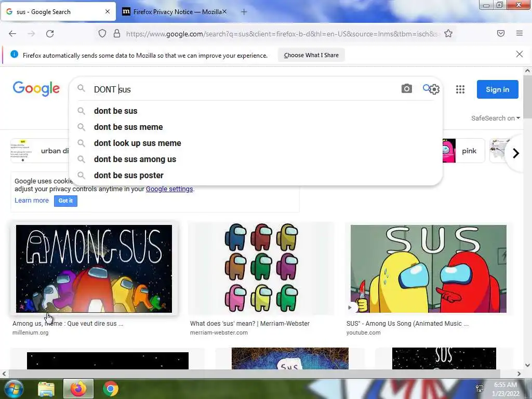Select suggestion 'dont be sus among us'
Screen dimensions: 532x399
[256, 159]
